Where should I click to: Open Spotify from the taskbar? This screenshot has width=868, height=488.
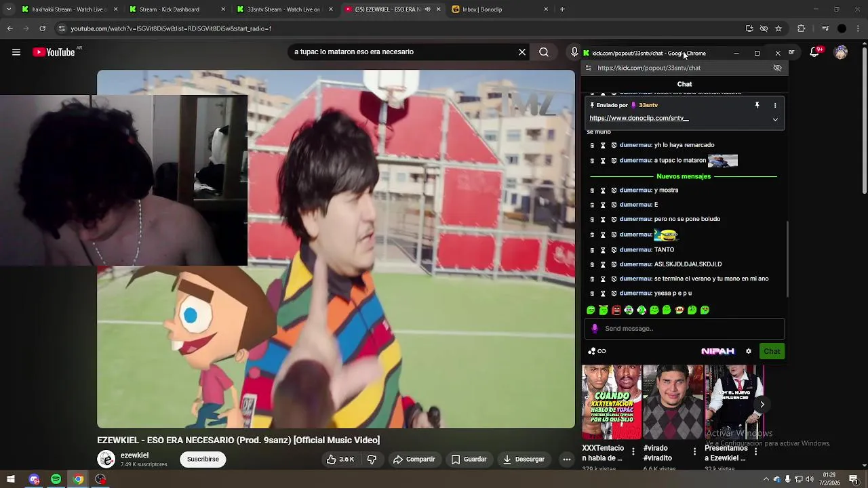pyautogui.click(x=56, y=479)
